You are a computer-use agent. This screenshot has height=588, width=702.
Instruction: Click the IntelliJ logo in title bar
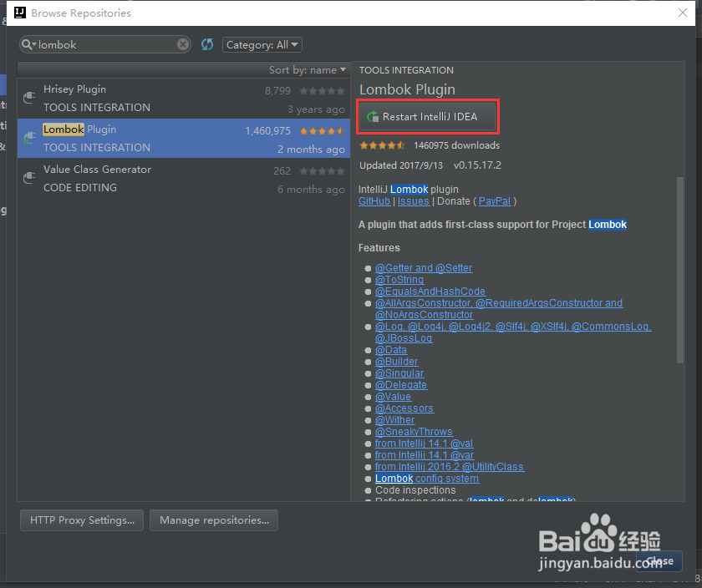point(20,13)
